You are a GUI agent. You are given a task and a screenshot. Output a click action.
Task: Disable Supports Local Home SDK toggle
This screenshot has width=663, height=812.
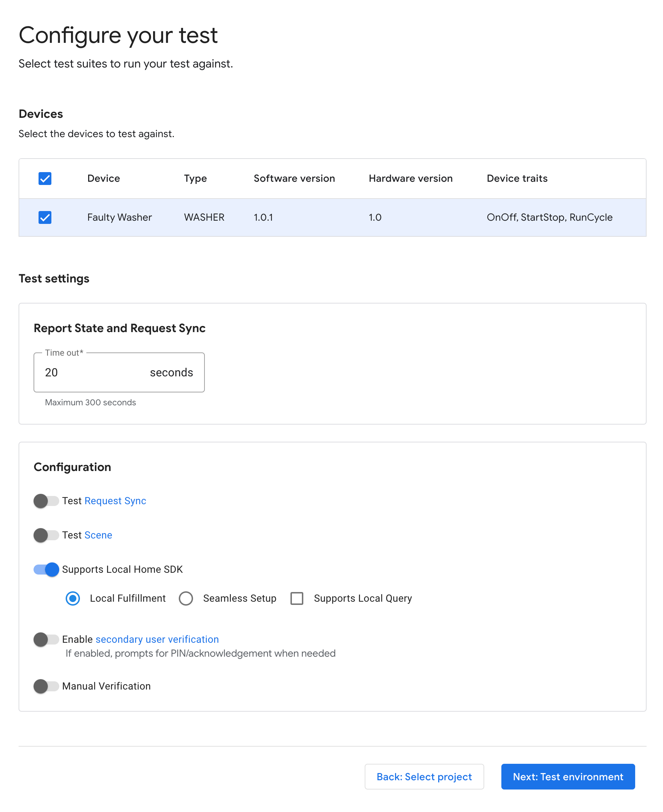coord(46,569)
